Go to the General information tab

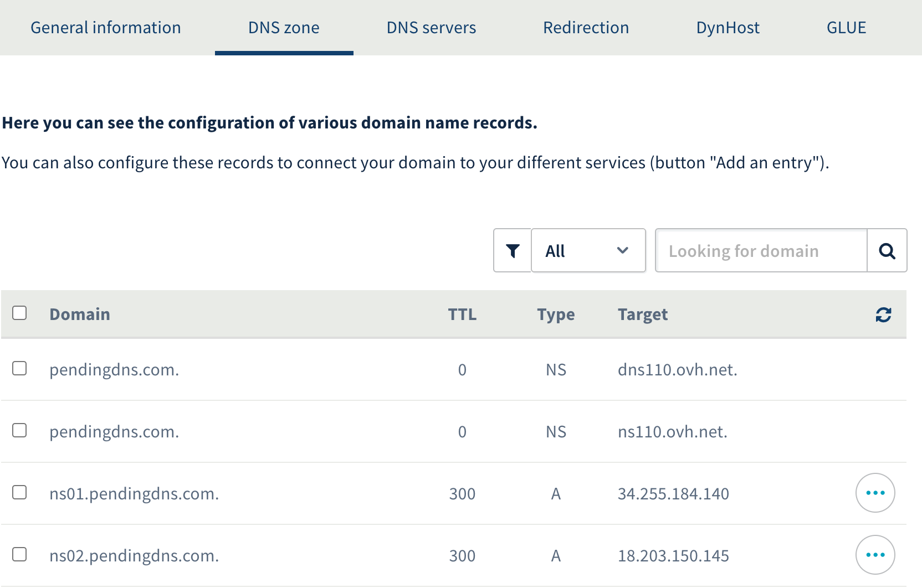pos(105,27)
